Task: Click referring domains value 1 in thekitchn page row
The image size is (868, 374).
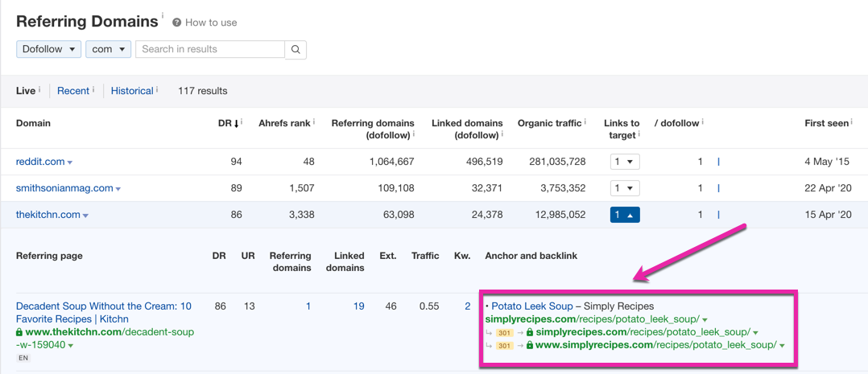Action: (308, 306)
